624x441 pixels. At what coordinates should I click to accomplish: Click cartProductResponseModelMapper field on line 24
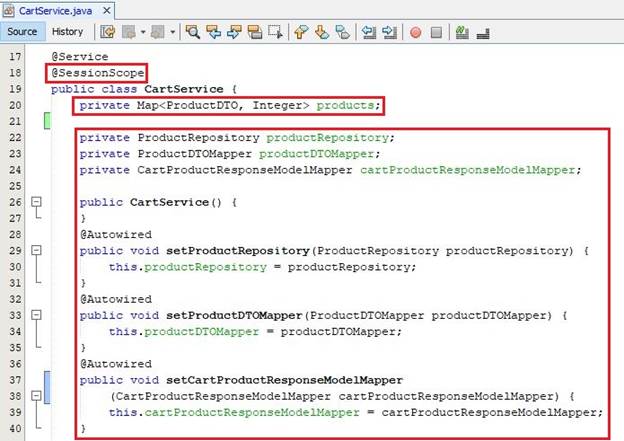[468, 170]
